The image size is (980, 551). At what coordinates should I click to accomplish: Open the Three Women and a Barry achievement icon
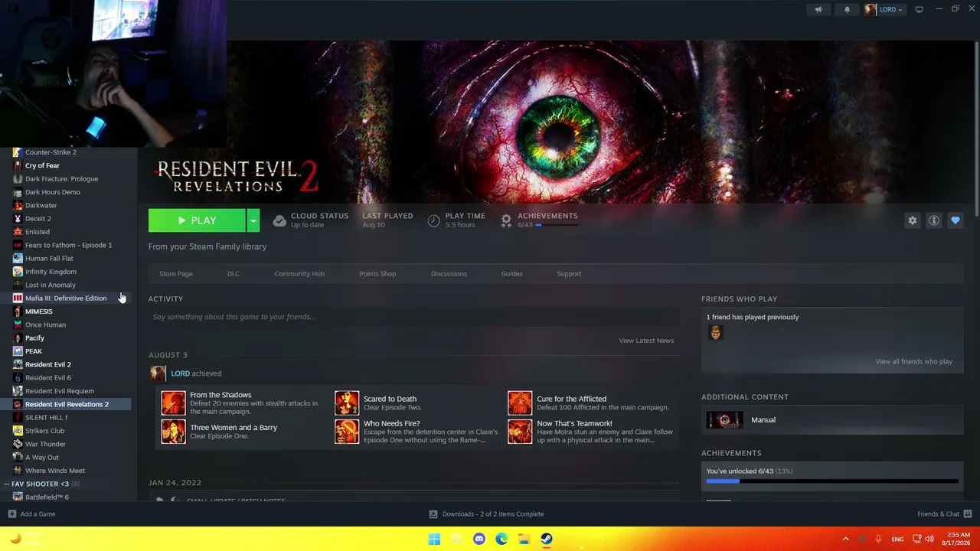point(173,432)
